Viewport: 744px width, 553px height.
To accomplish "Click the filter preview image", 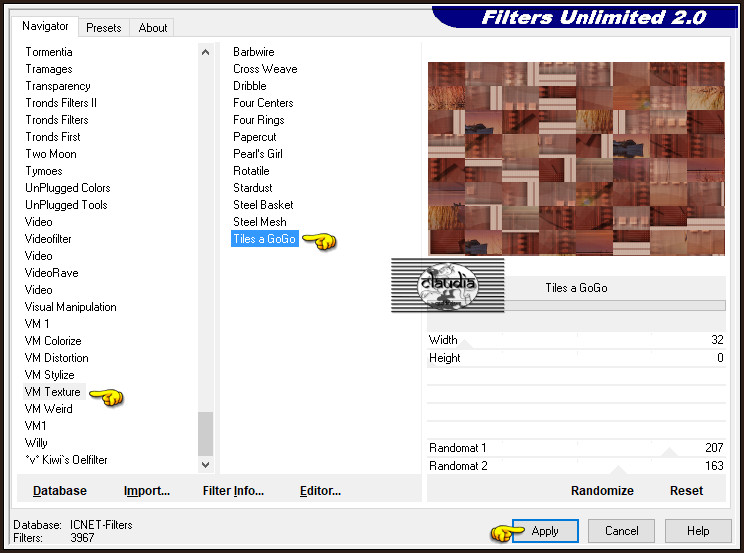I will [x=576, y=159].
